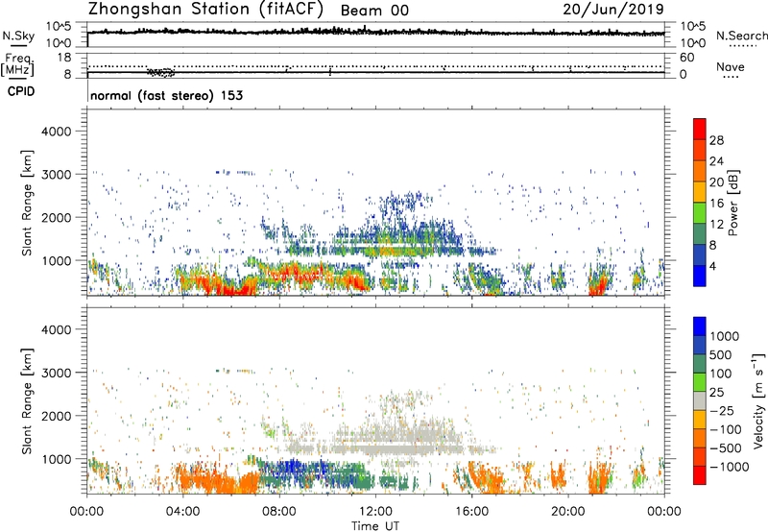768x532 pixels.
Task: Click Velocity colorbar value '-1000'
Action: tap(729, 467)
